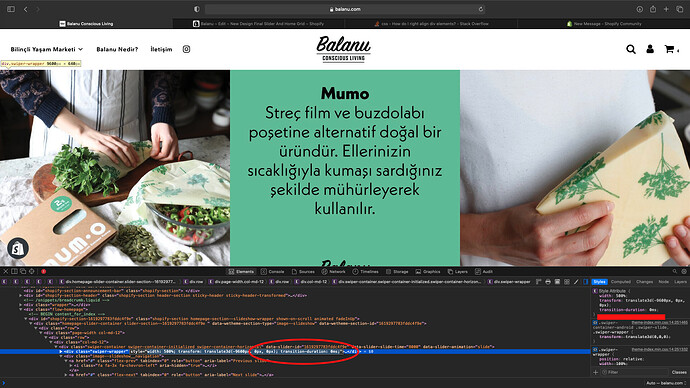Toggle the rulers pencil icon

click(576, 282)
